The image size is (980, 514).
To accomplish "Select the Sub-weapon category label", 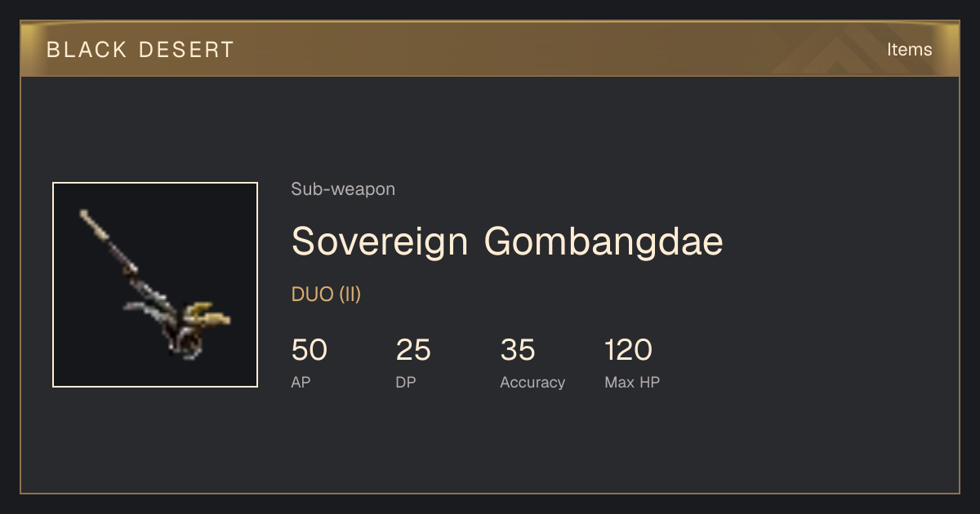I will click(343, 189).
